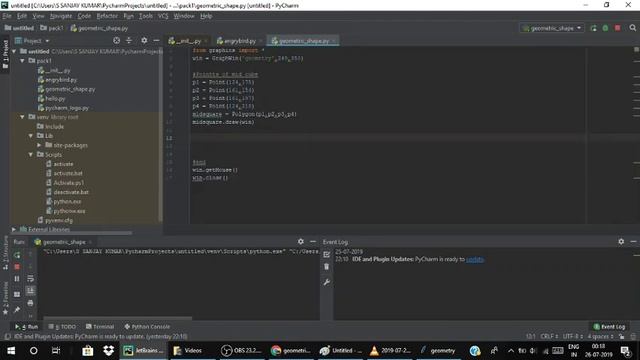Viewport: 640px width, 360px height.
Task: Open the Favorites side tool window
Action: pyautogui.click(x=5, y=298)
